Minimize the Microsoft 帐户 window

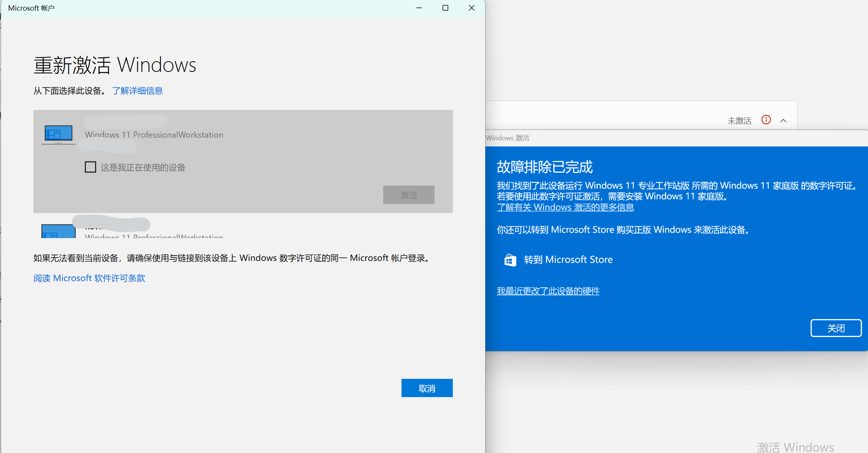(419, 8)
